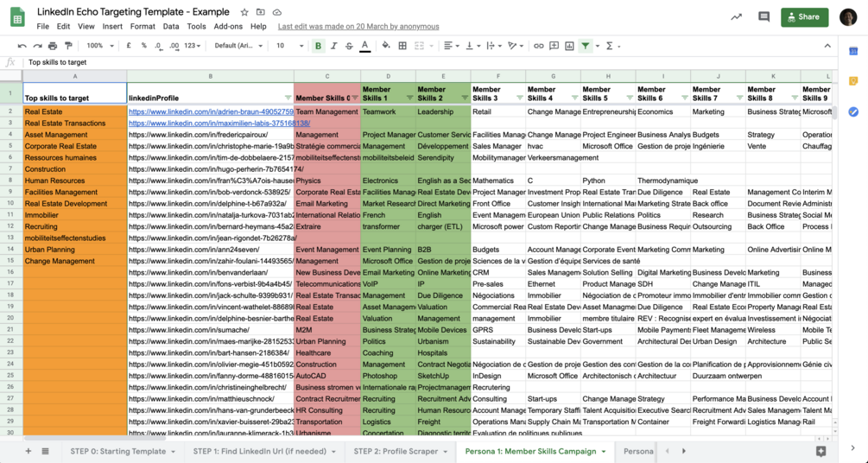Image resolution: width=868 pixels, height=463 pixels.
Task: Open the filter for Member Skills 1 column
Action: coord(409,98)
